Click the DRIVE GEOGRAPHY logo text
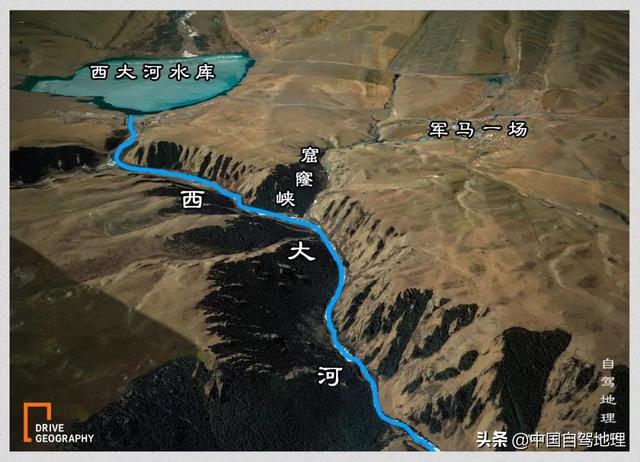 [x=64, y=433]
